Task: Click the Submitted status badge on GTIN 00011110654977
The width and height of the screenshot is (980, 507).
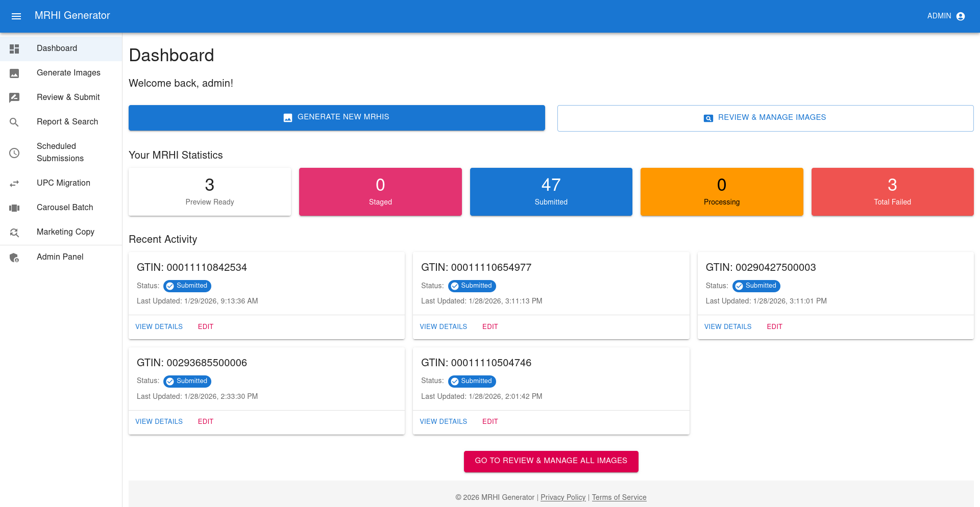Action: (x=472, y=286)
